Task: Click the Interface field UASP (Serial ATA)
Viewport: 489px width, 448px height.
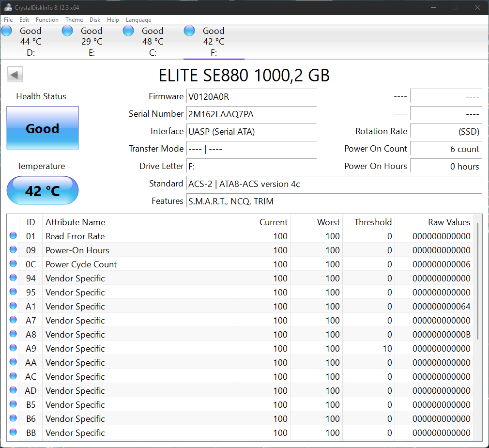Action: pos(251,132)
